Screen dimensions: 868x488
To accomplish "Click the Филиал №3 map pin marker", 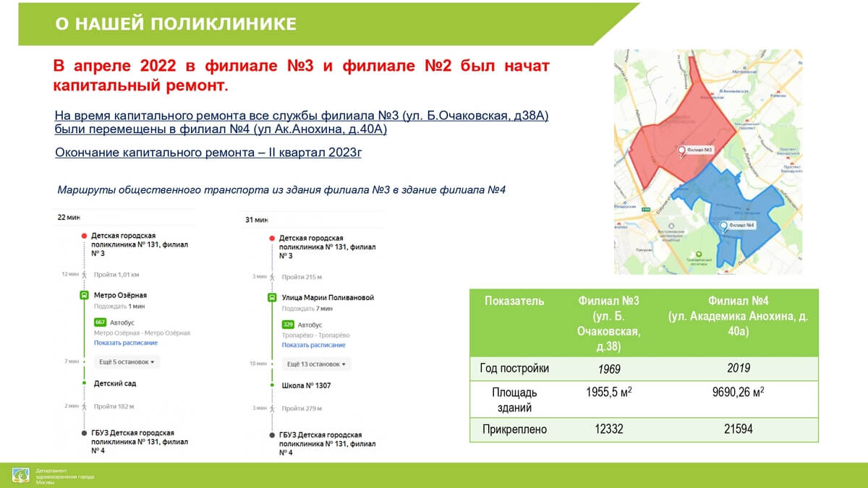I will pos(680,150).
